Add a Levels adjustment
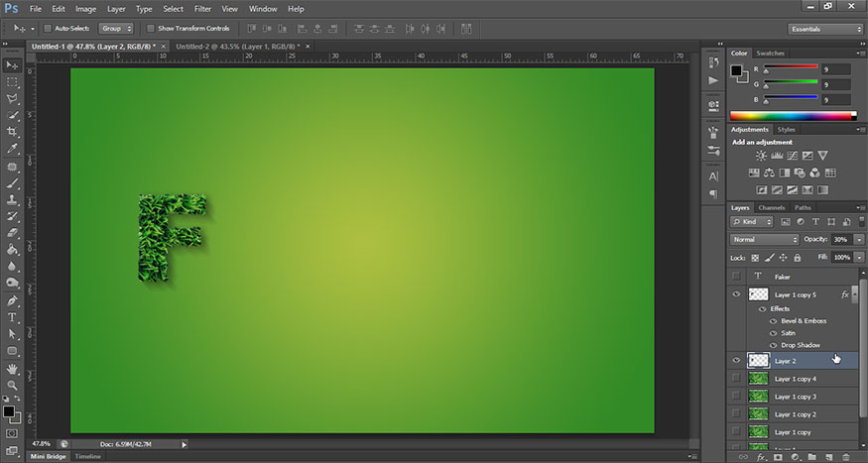Viewport: 868px width, 463px height. click(x=777, y=156)
